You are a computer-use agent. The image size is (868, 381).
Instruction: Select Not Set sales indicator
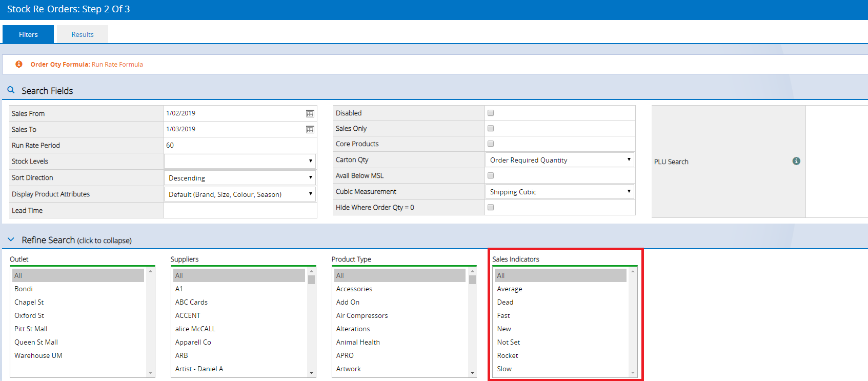(561, 342)
